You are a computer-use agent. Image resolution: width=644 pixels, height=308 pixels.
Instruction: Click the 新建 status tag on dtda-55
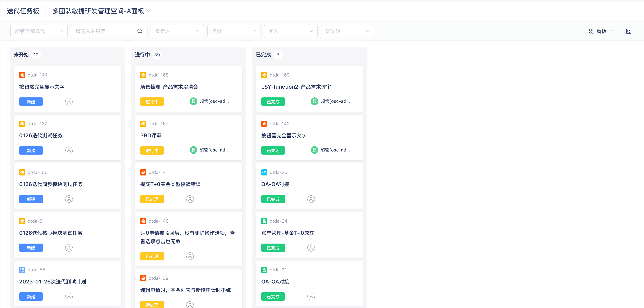pos(31,296)
